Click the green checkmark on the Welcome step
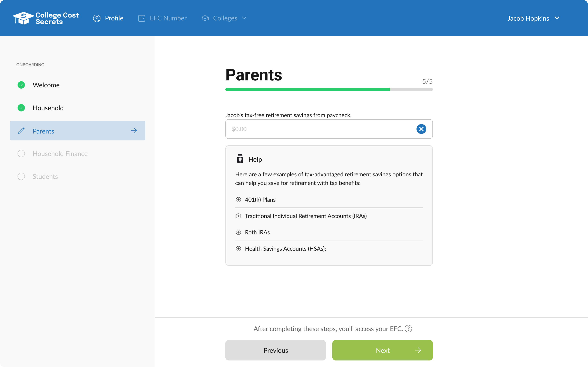588x367 pixels. point(21,85)
